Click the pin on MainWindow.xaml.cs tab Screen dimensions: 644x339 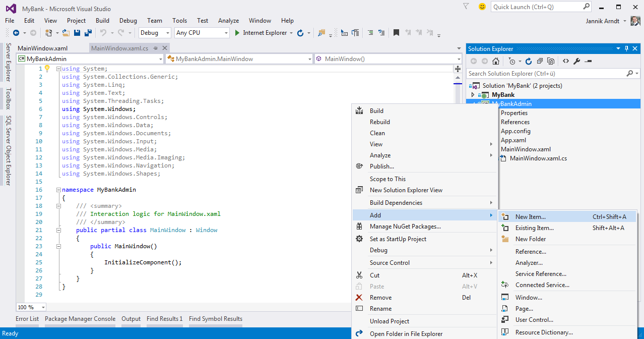pos(156,48)
